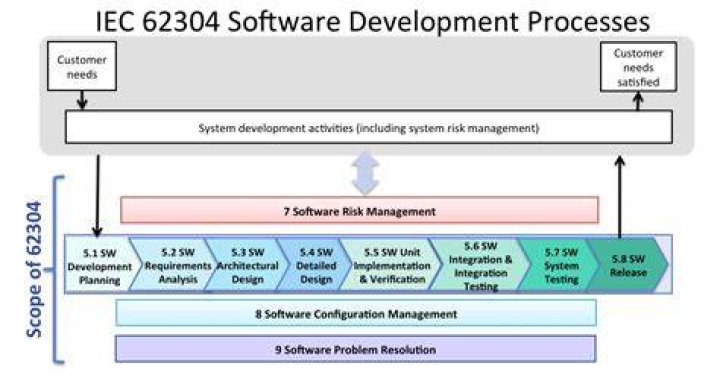Click the Customer needs satisfied box

(x=638, y=67)
